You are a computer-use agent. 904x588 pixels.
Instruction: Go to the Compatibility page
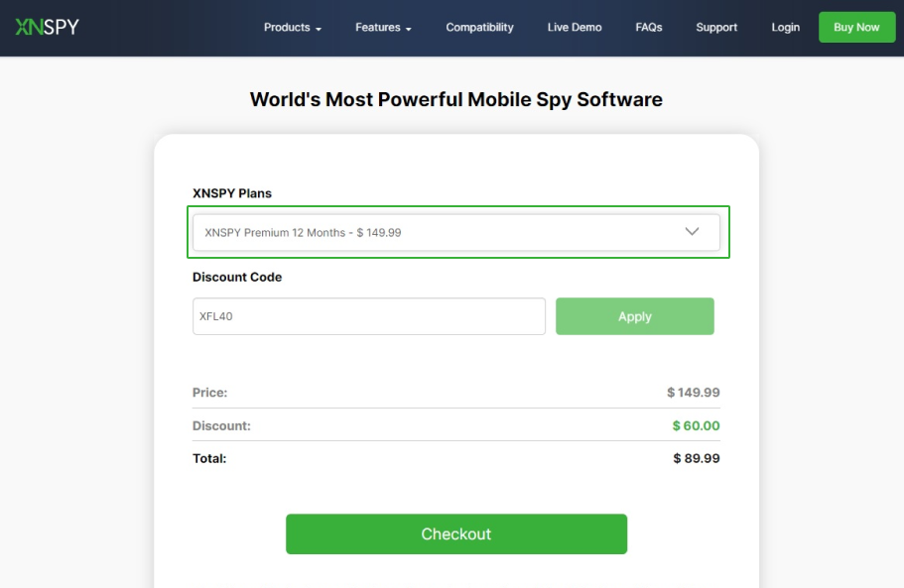pos(479,28)
